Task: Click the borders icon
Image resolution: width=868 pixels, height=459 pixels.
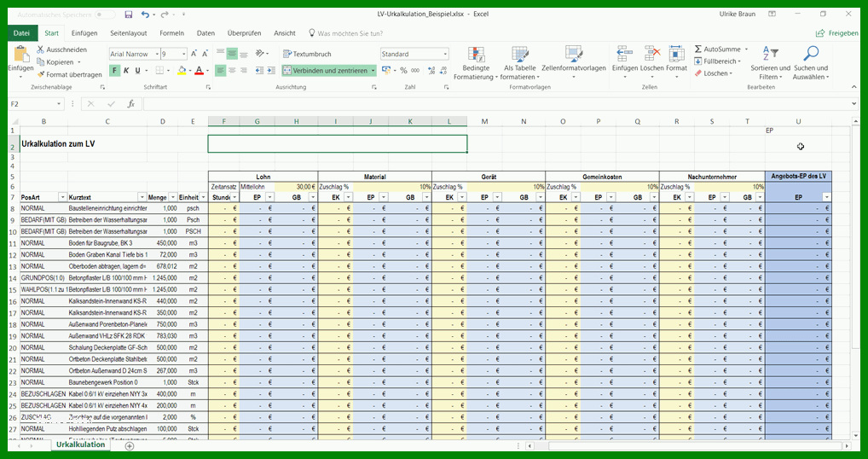Action: (x=159, y=70)
